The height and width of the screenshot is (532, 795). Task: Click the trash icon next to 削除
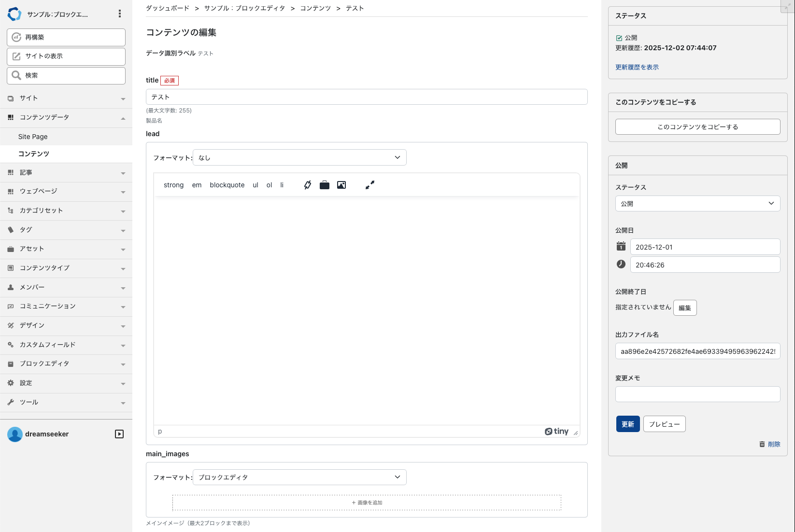tap(762, 444)
